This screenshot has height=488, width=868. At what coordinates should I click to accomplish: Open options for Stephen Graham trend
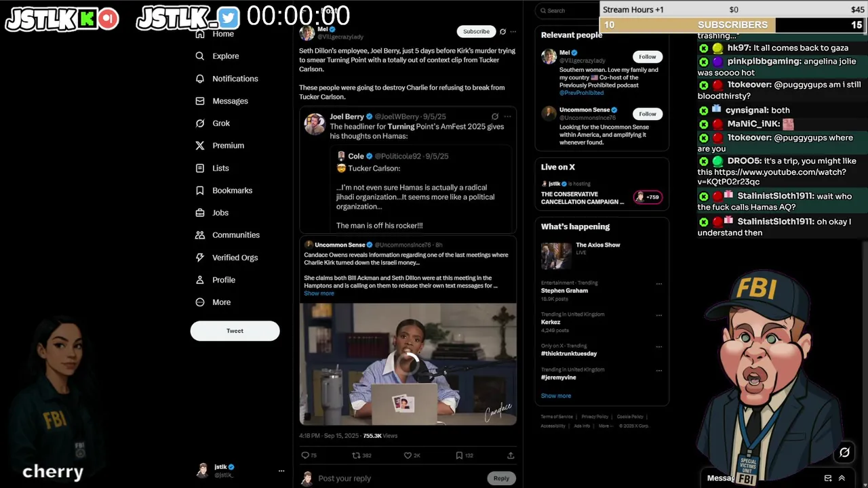click(658, 284)
